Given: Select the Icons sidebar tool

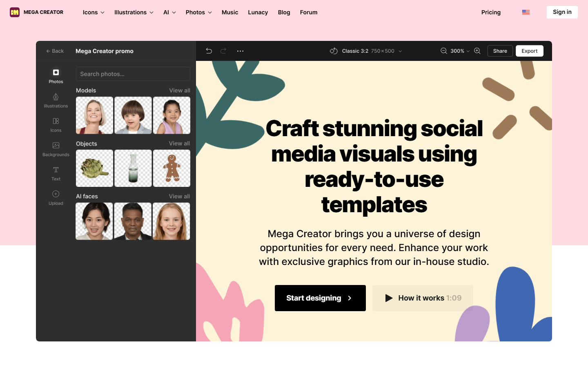Looking at the screenshot, I should (56, 125).
